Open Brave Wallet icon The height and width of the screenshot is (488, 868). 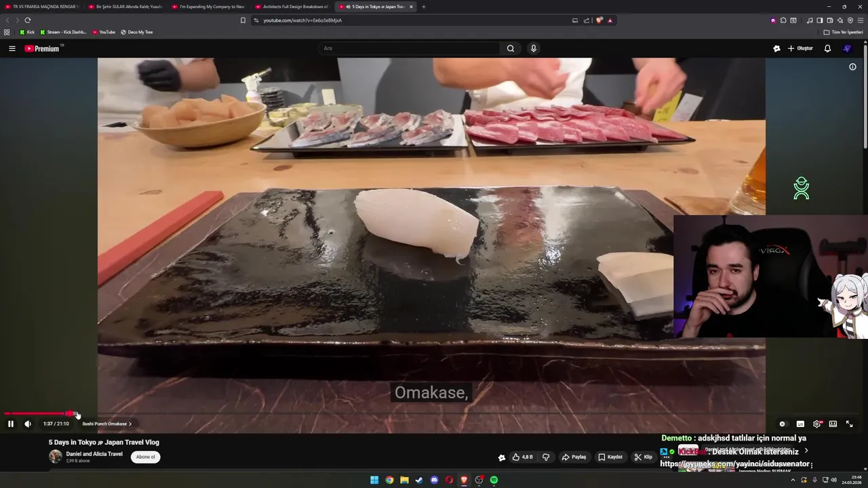pyautogui.click(x=829, y=20)
